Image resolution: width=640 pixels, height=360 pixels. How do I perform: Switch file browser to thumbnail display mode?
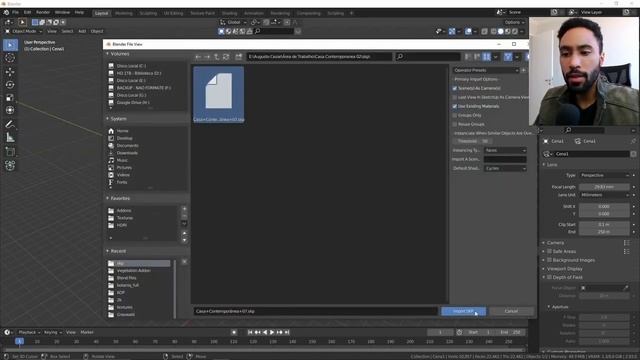click(x=486, y=57)
